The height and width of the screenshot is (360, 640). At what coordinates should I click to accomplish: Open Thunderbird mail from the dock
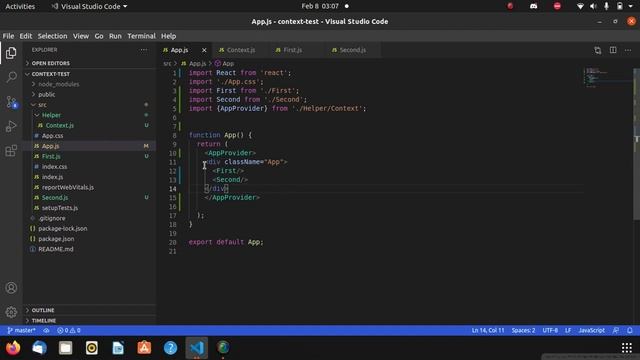tap(39, 348)
